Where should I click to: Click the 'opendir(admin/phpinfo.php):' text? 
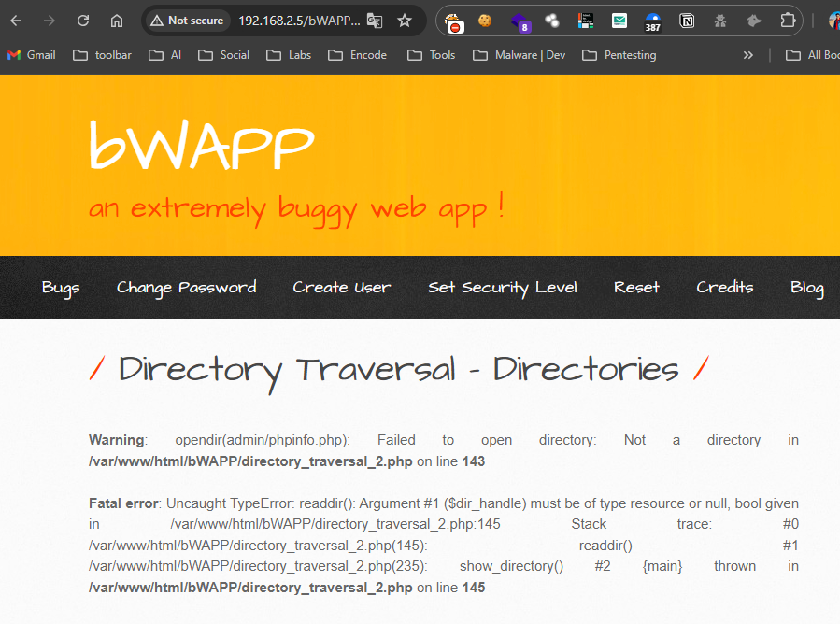(x=263, y=440)
